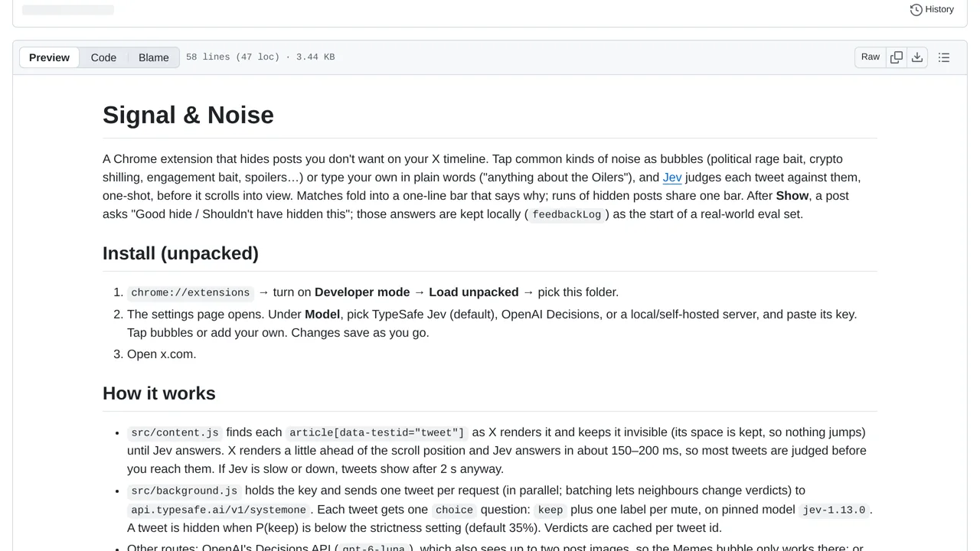The width and height of the screenshot is (980, 551).
Task: Open the Blame view
Action: click(x=153, y=57)
